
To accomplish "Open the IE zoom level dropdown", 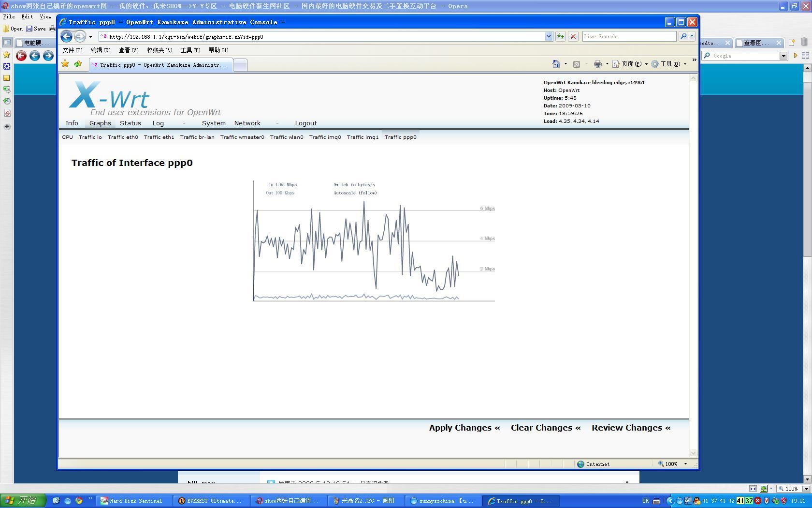I will pos(685,464).
